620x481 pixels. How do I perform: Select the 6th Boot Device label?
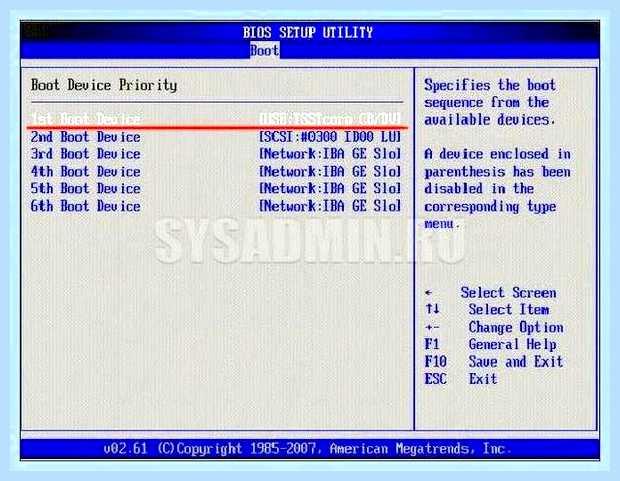pos(85,206)
